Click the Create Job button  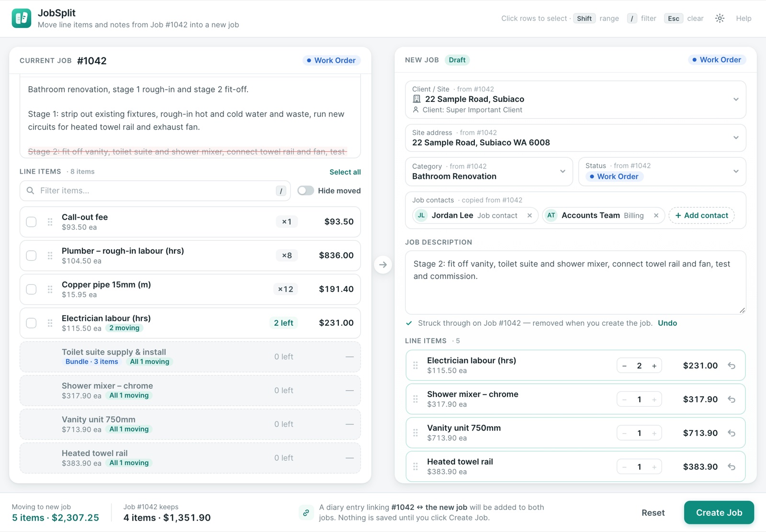click(x=719, y=513)
